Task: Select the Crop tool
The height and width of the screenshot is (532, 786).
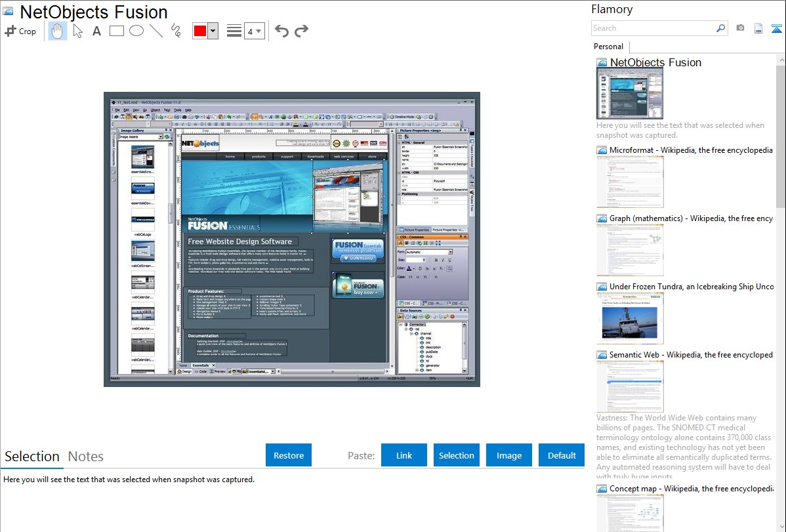Action: (20, 31)
